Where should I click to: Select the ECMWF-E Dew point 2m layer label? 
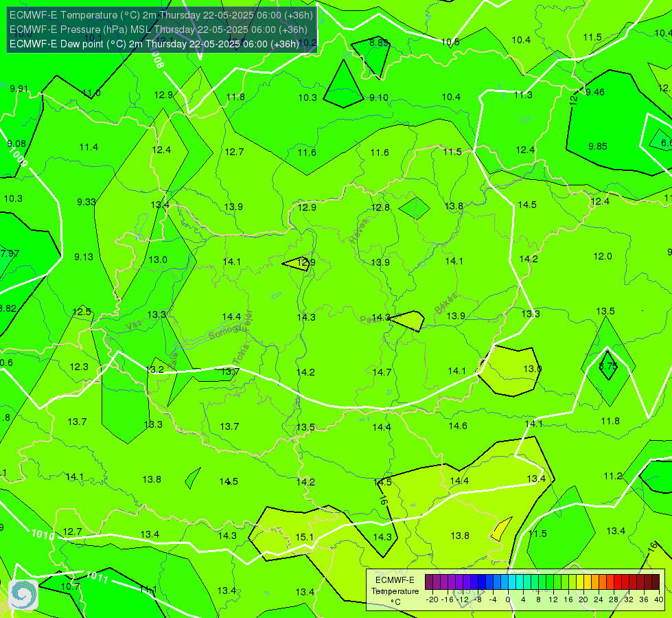(154, 44)
